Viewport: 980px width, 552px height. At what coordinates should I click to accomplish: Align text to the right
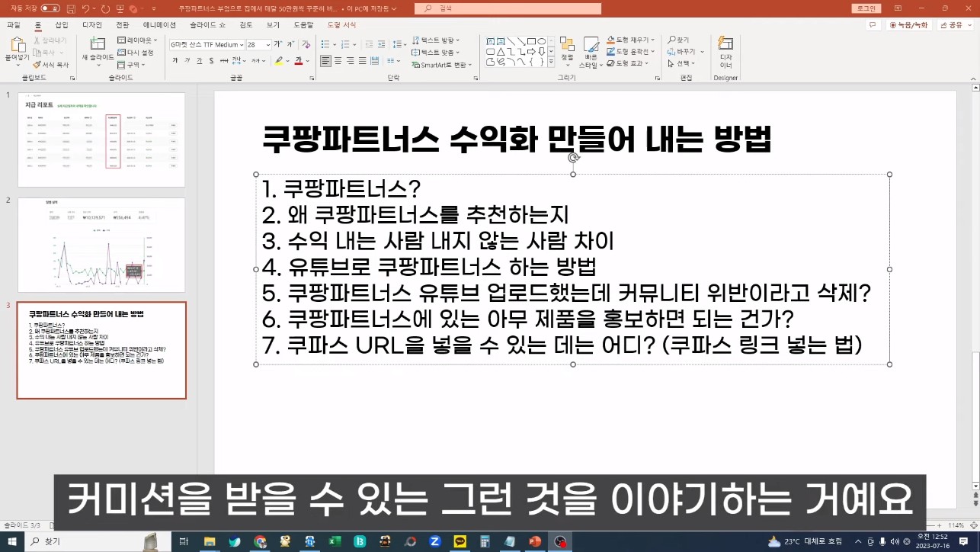[x=351, y=61]
